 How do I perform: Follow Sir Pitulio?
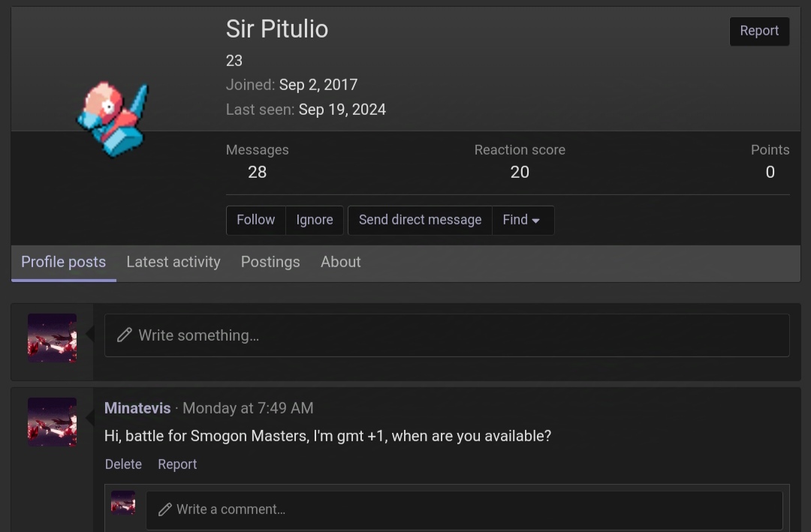255,221
